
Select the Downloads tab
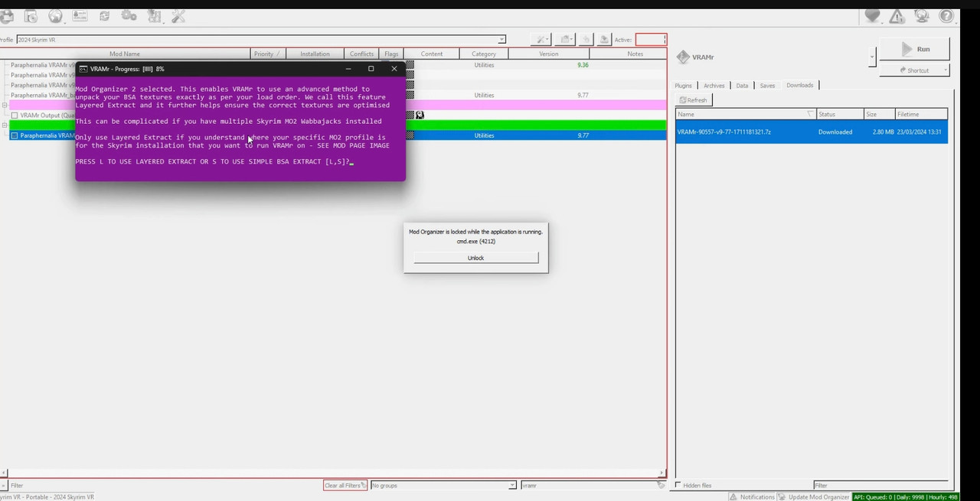[799, 85]
